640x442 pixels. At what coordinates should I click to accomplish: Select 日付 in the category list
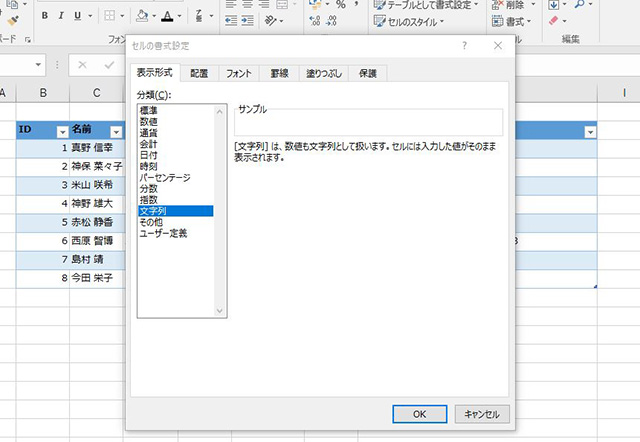pyautogui.click(x=150, y=155)
